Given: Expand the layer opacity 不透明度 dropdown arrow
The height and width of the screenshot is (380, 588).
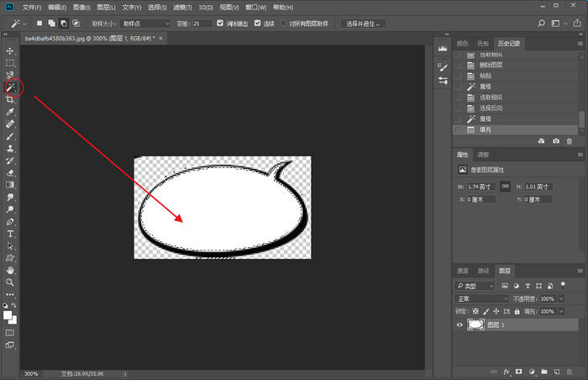Looking at the screenshot, I should coord(558,298).
